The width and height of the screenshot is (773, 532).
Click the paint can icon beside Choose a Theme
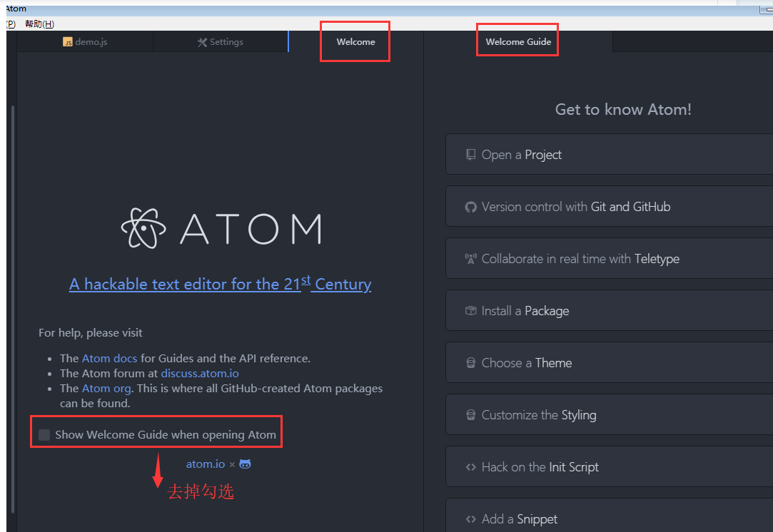471,363
